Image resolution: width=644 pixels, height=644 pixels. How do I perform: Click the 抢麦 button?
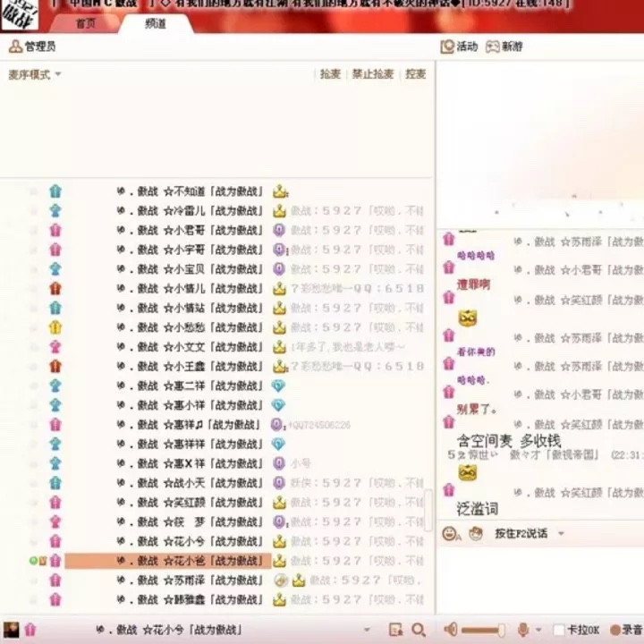pos(330,74)
